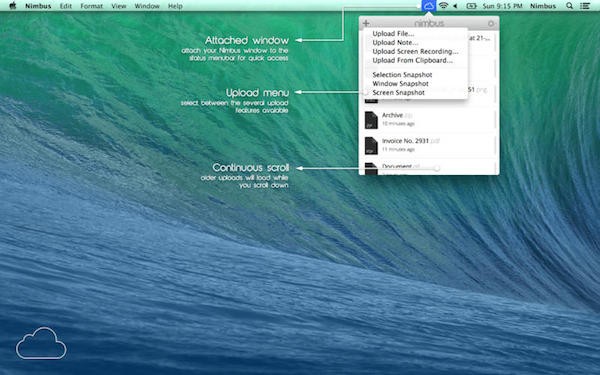This screenshot has height=375, width=600.
Task: Click the Invoice No. 2931 file icon
Action: [371, 145]
